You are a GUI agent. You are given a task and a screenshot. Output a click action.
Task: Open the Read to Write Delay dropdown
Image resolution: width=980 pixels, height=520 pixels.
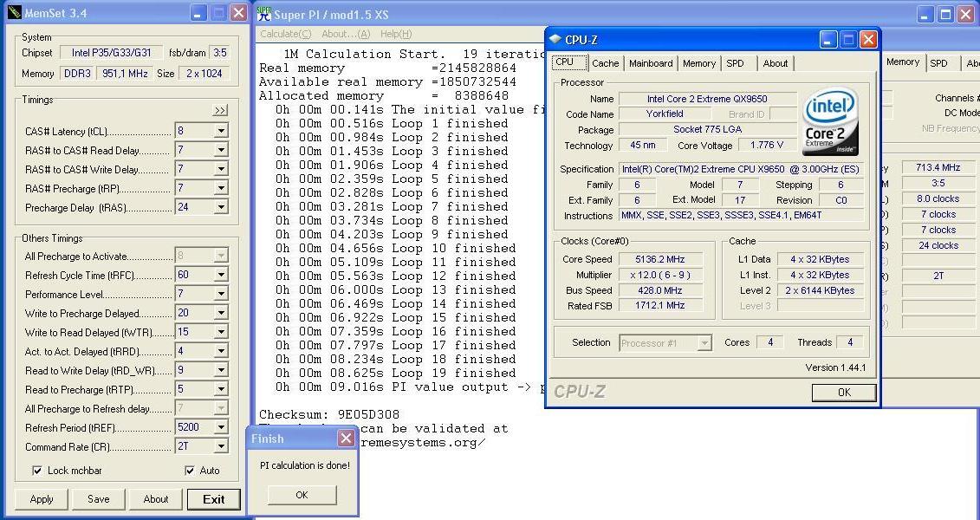[x=221, y=370]
